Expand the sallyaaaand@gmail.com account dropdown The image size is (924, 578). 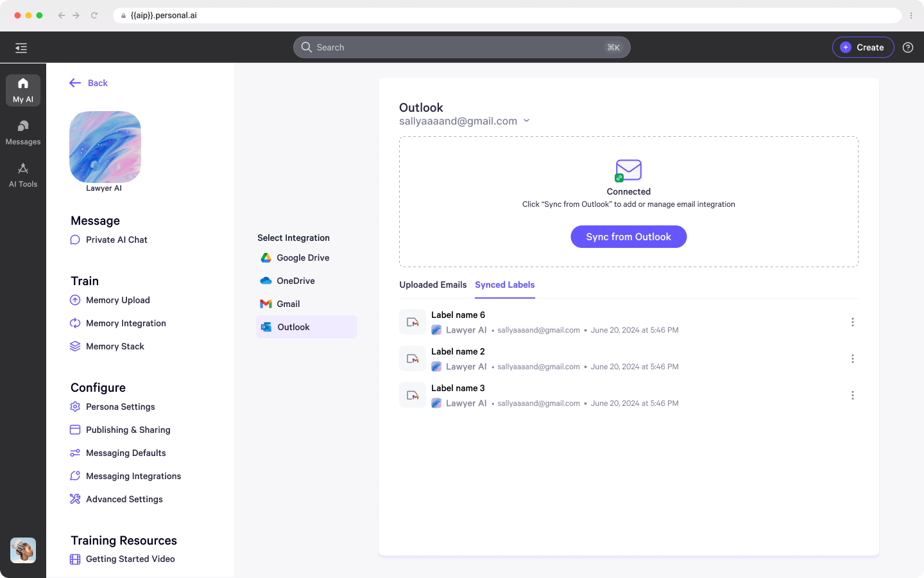[527, 121]
